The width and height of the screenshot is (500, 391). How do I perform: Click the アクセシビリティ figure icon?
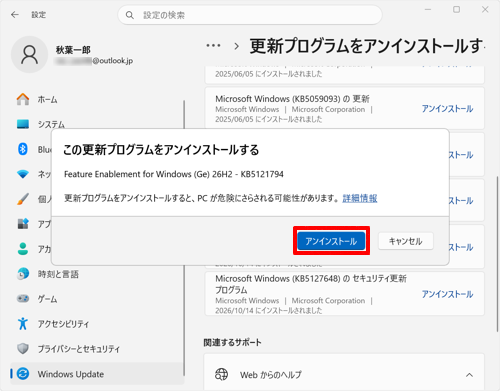tap(23, 323)
